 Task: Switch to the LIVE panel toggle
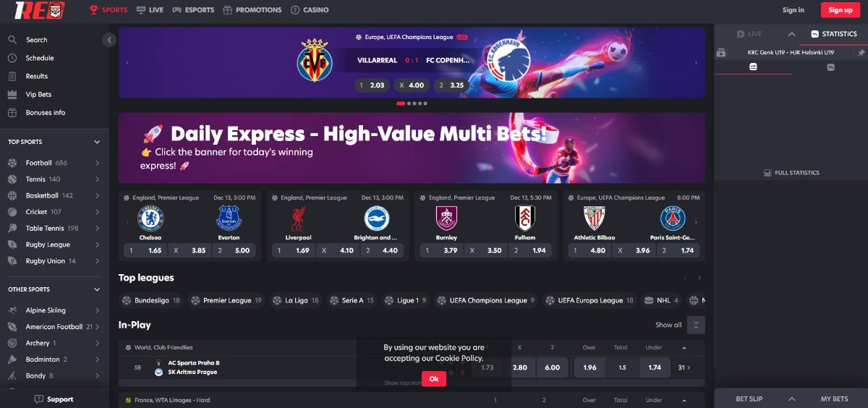[x=749, y=34]
